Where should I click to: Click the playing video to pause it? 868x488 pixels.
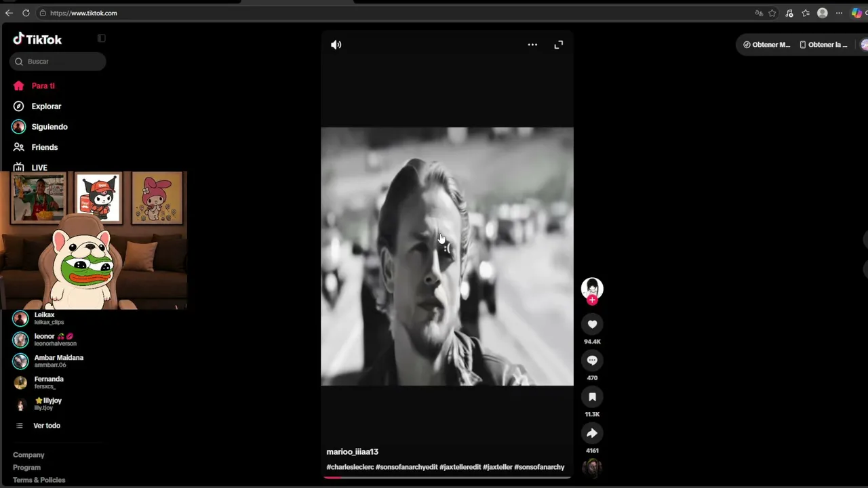tap(447, 256)
